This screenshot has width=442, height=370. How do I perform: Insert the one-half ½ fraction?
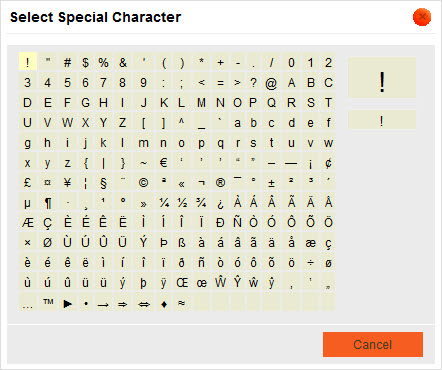point(182,203)
